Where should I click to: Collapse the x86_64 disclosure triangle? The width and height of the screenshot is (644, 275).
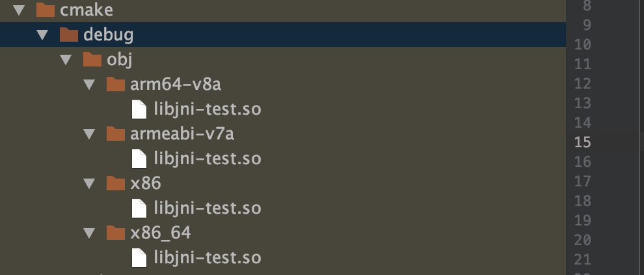click(88, 233)
